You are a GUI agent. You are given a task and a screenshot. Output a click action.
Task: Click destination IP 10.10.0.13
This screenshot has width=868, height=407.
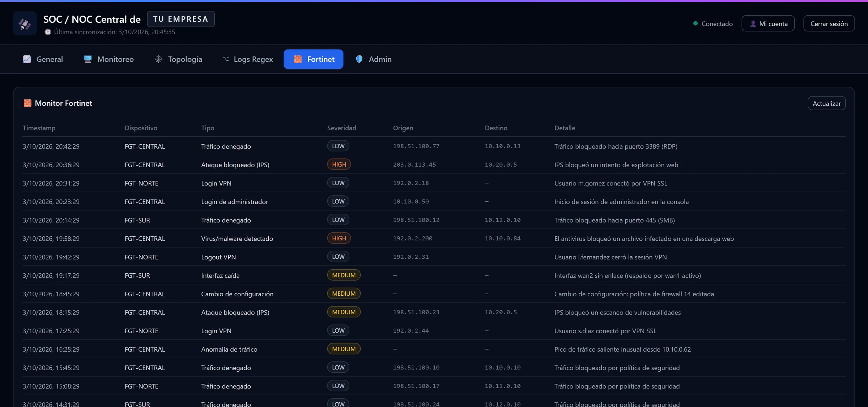503,146
